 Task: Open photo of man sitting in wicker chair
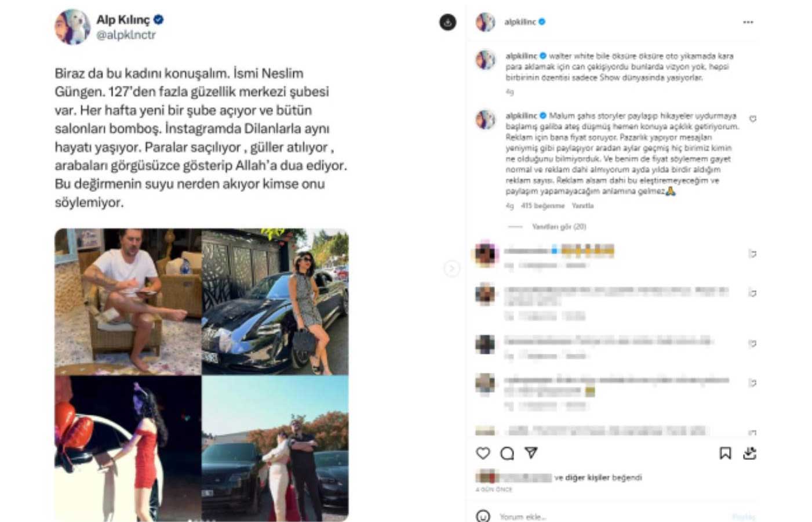[128, 302]
